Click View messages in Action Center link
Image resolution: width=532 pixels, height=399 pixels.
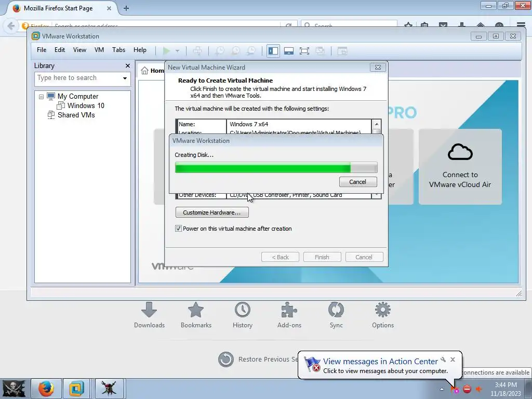coord(380,362)
